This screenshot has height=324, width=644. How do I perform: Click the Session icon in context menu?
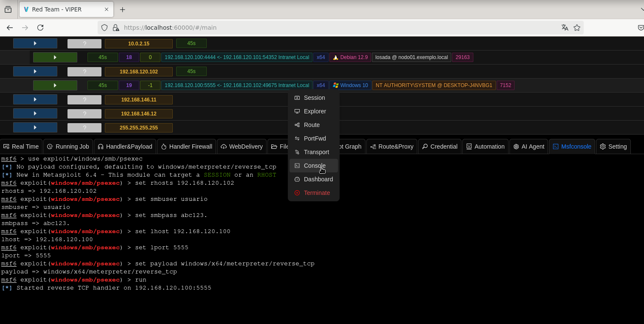(x=297, y=98)
